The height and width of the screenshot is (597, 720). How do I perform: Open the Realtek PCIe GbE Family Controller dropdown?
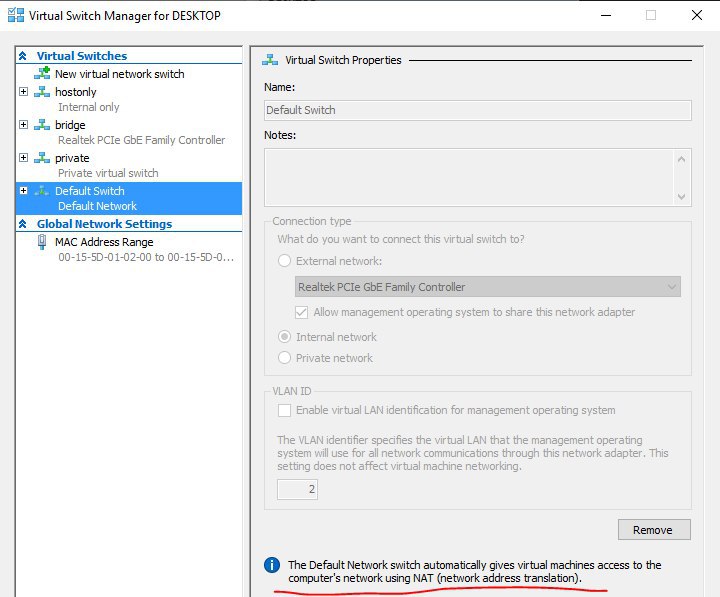click(488, 287)
